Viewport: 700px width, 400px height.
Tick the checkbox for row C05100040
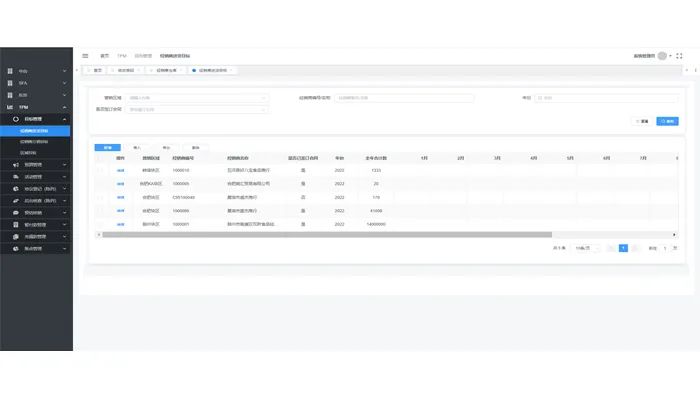(x=100, y=197)
